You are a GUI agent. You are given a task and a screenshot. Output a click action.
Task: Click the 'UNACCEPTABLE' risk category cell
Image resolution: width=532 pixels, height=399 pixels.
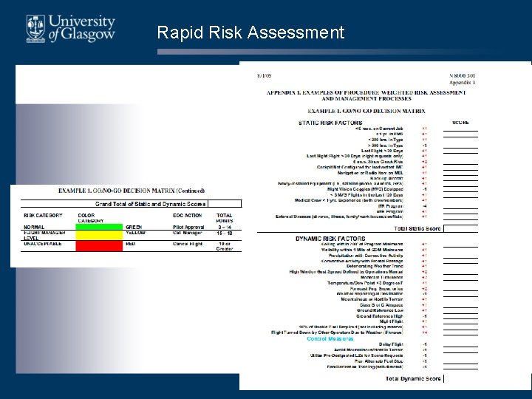point(42,244)
